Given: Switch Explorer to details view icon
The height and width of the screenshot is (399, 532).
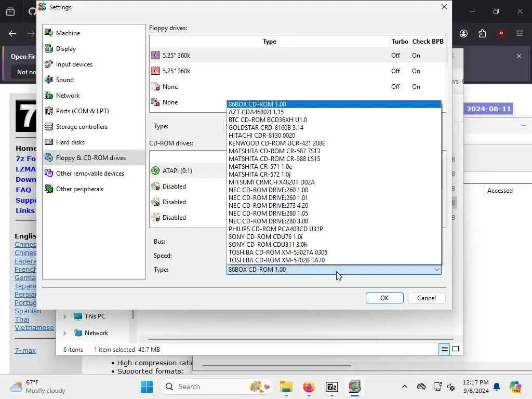Looking at the screenshot, I should pyautogui.click(x=445, y=349).
